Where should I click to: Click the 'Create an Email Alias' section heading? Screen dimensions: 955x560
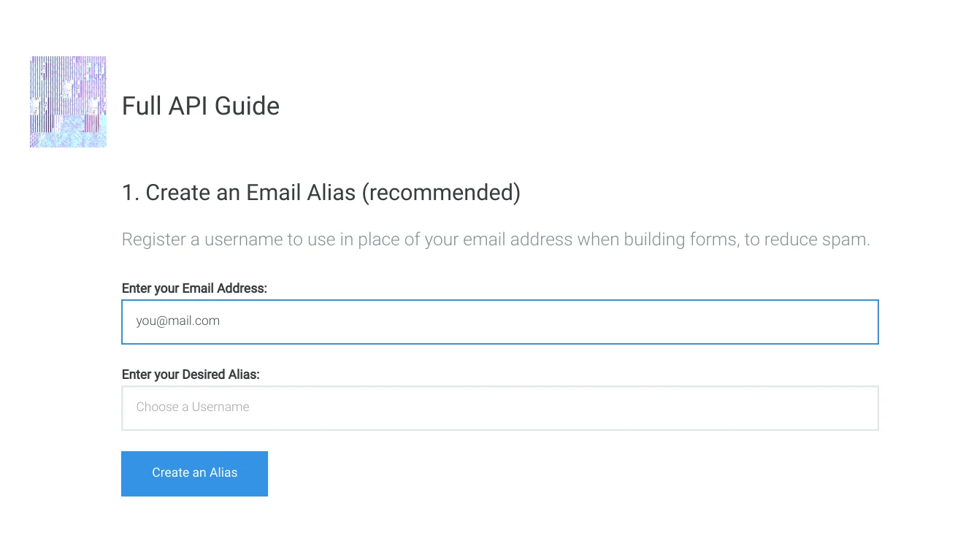321,192
